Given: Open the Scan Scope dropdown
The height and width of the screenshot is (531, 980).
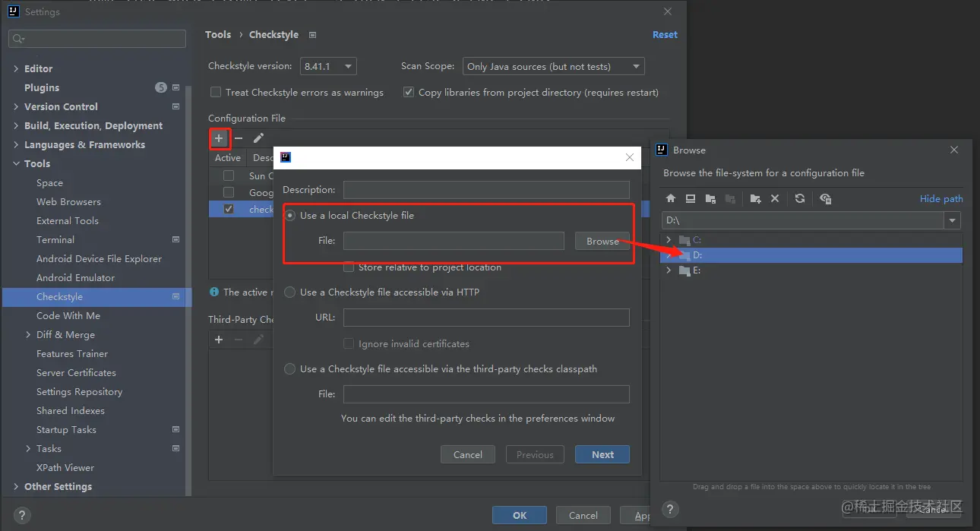Looking at the screenshot, I should pos(553,67).
